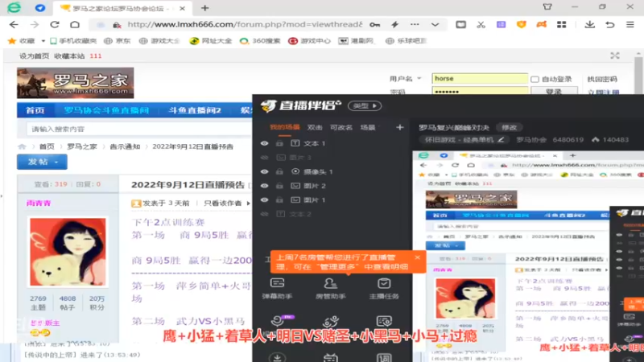Click the forum search box 请输入搜索内容
644x362 pixels.
pyautogui.click(x=139, y=129)
